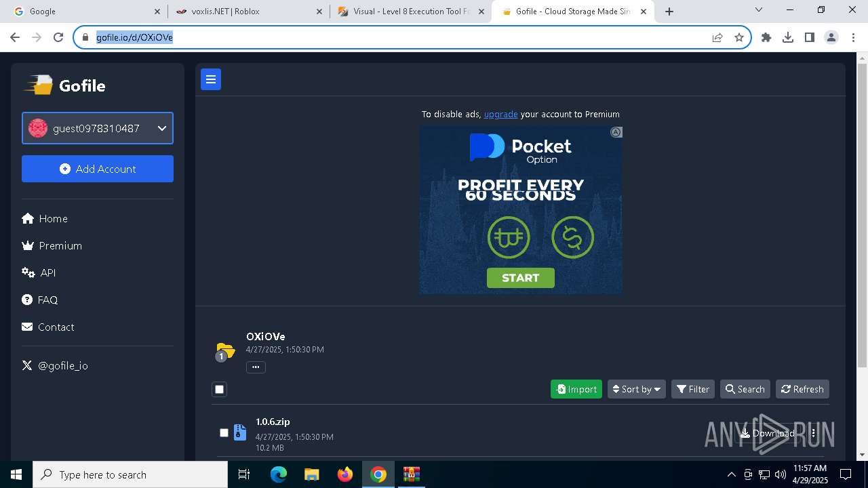The height and width of the screenshot is (488, 868).
Task: Open Firefox from the taskbar
Action: [x=345, y=474]
